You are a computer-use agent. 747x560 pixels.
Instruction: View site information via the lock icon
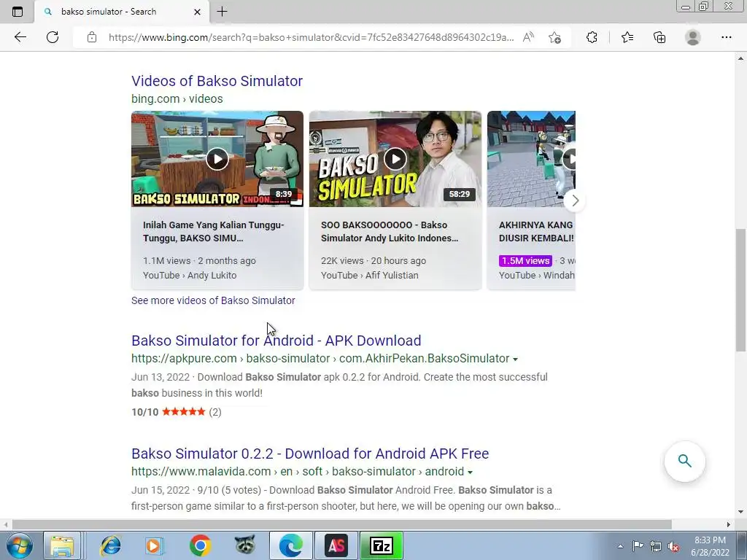92,37
